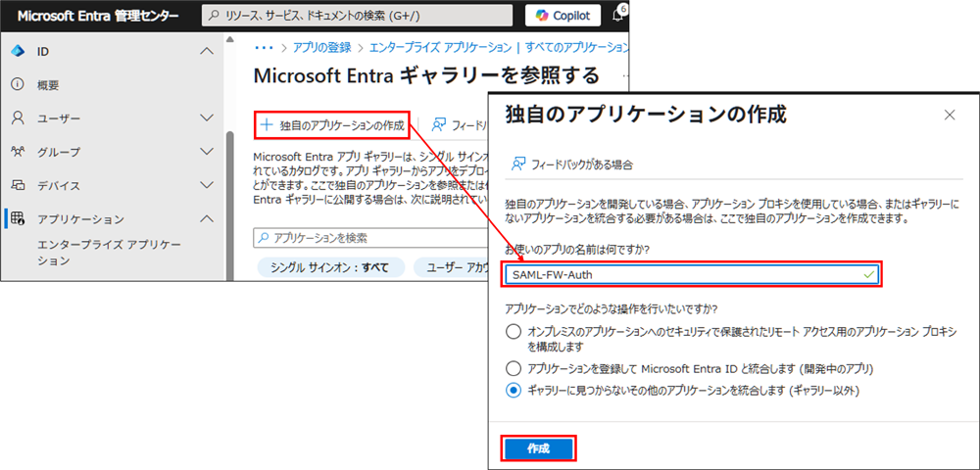Select the アプリケーション プロキシ radio option
The image size is (980, 470).
click(x=514, y=331)
